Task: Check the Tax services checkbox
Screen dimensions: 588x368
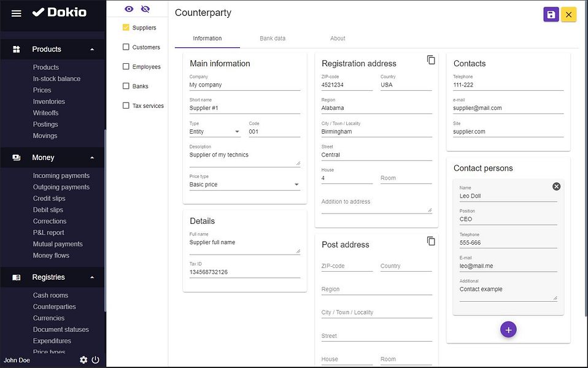Action: [x=126, y=105]
